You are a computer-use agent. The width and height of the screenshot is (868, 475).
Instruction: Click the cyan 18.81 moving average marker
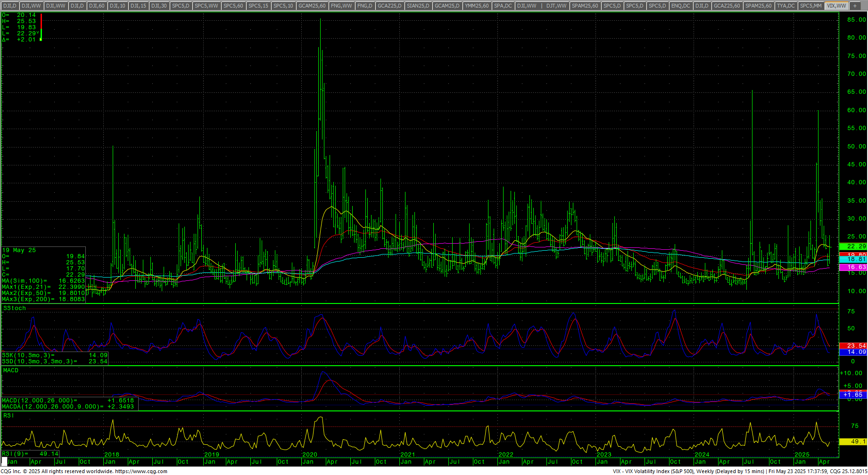(853, 259)
